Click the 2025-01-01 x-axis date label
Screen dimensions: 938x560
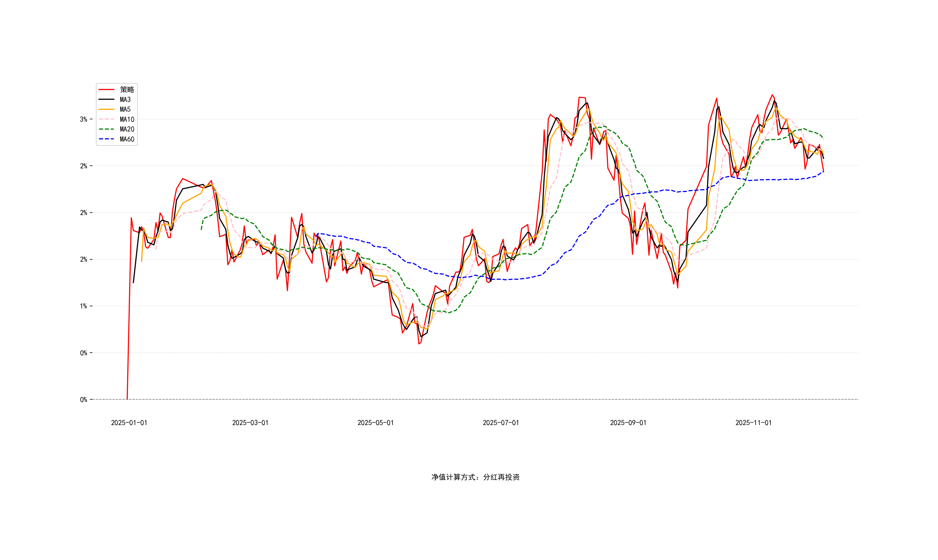pos(129,423)
